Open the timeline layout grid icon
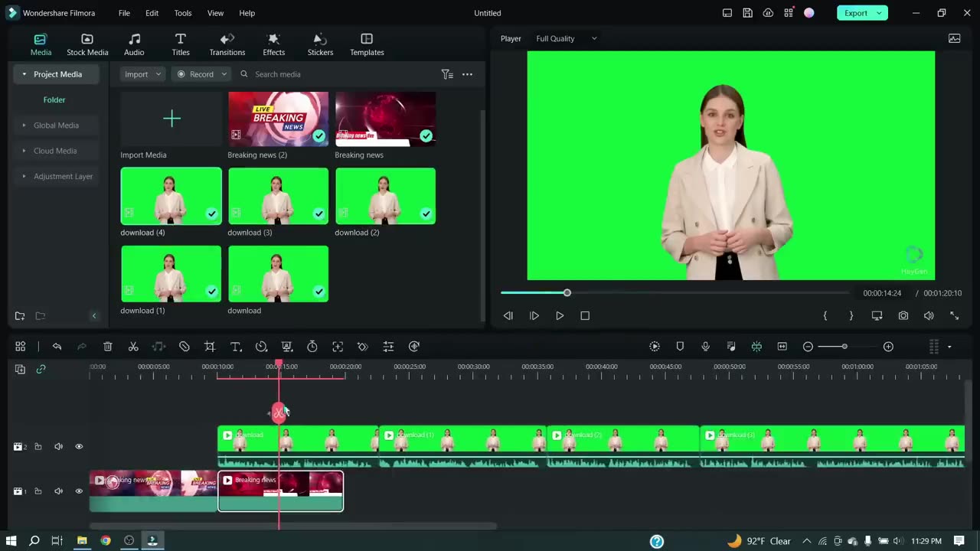 pos(21,347)
